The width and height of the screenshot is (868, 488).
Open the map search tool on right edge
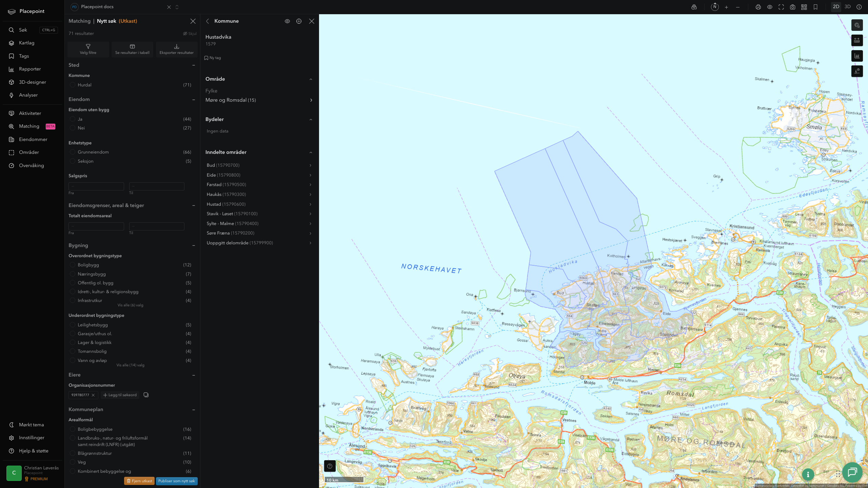pyautogui.click(x=857, y=25)
